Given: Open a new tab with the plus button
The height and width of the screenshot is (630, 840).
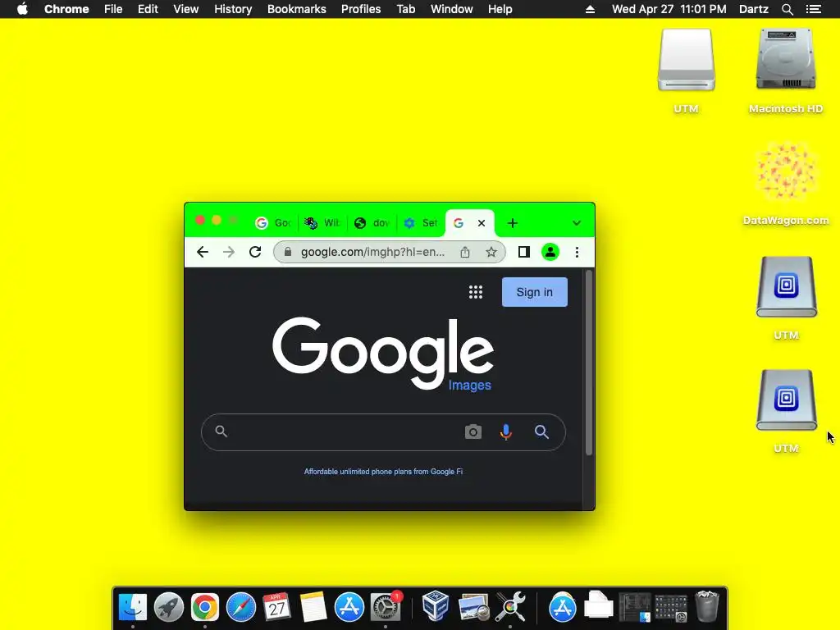Looking at the screenshot, I should click(513, 223).
